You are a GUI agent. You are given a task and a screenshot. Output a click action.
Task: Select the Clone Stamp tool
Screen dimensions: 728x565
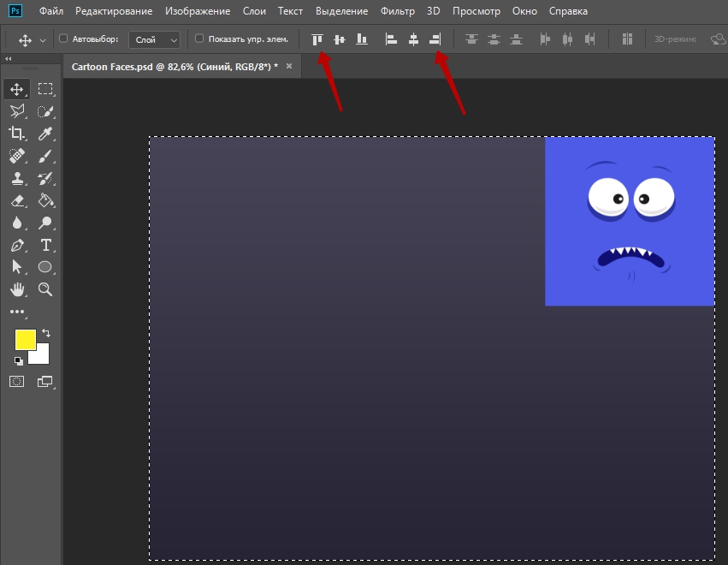coord(17,178)
